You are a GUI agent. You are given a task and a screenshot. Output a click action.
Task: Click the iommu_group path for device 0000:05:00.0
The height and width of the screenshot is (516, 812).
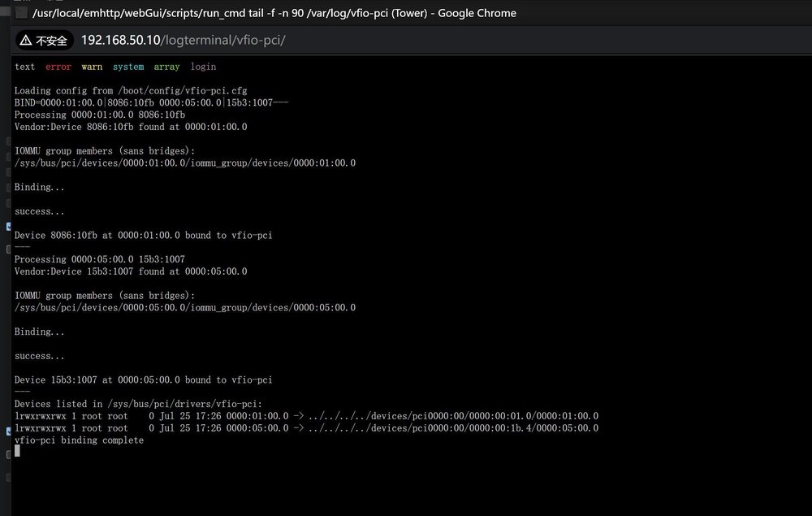point(185,308)
